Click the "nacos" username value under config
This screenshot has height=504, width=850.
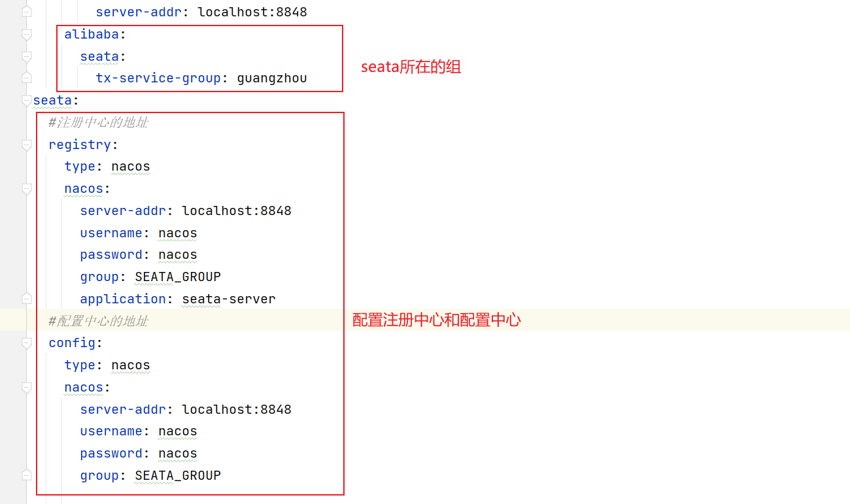[178, 431]
